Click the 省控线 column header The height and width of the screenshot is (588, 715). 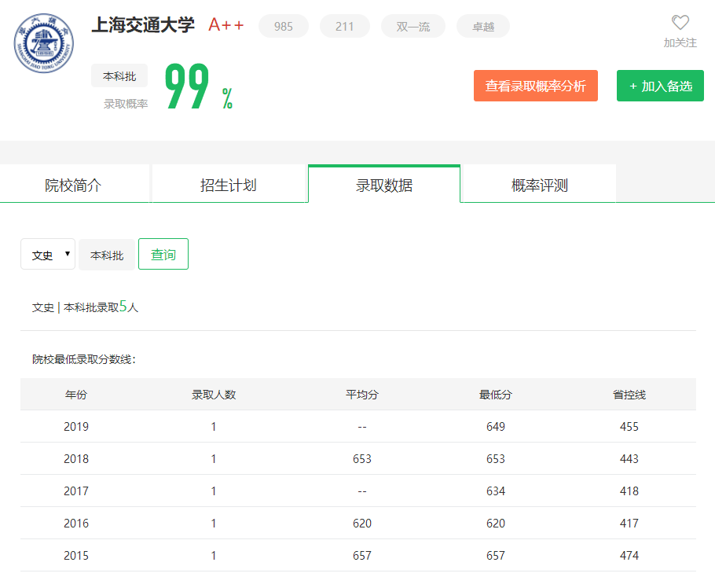(x=629, y=394)
